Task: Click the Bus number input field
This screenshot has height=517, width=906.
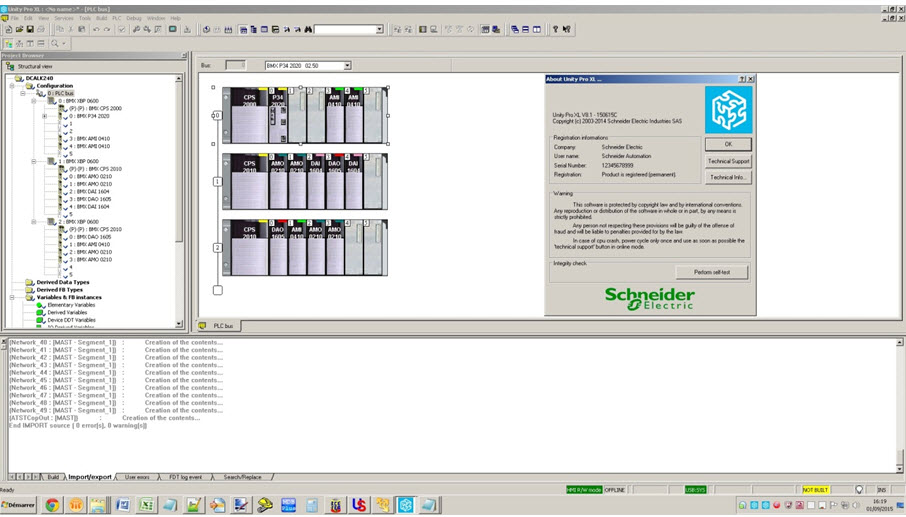Action: [235, 66]
